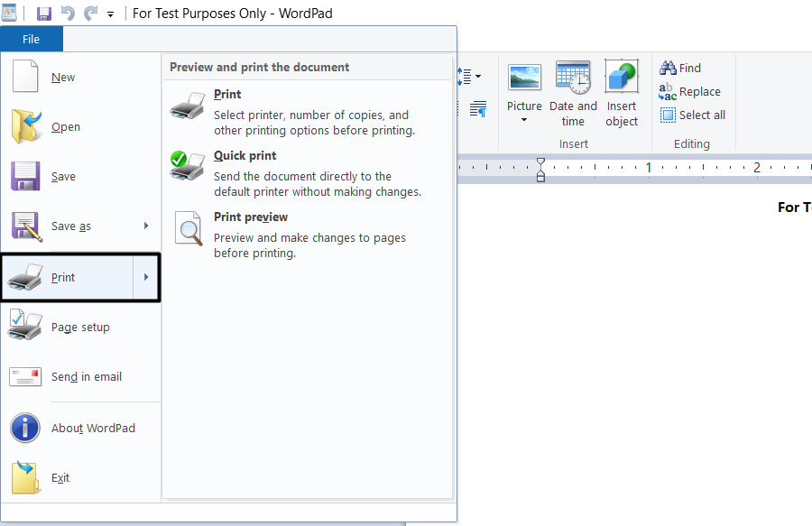The width and height of the screenshot is (812, 526).
Task: Save using the Quick Access Toolbar icon
Action: click(x=43, y=13)
